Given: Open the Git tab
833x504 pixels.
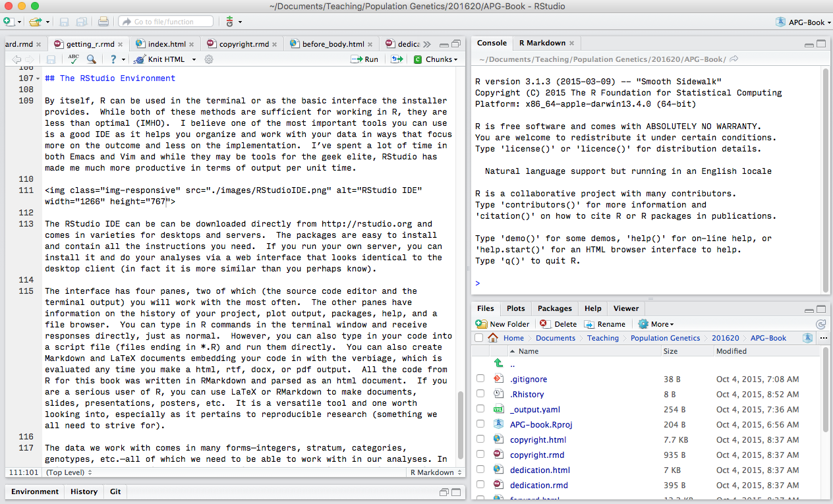Looking at the screenshot, I should click(115, 491).
